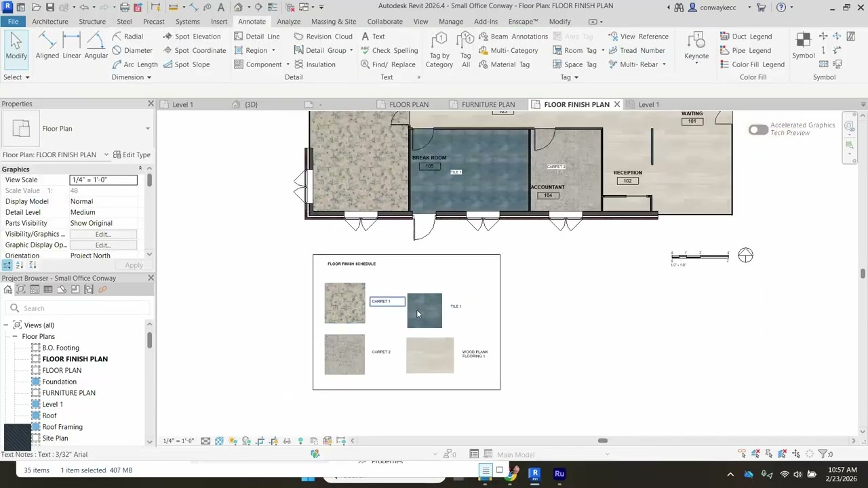The width and height of the screenshot is (868, 488).
Task: Switch to the FURNITURE PLAN view tab
Action: point(488,104)
